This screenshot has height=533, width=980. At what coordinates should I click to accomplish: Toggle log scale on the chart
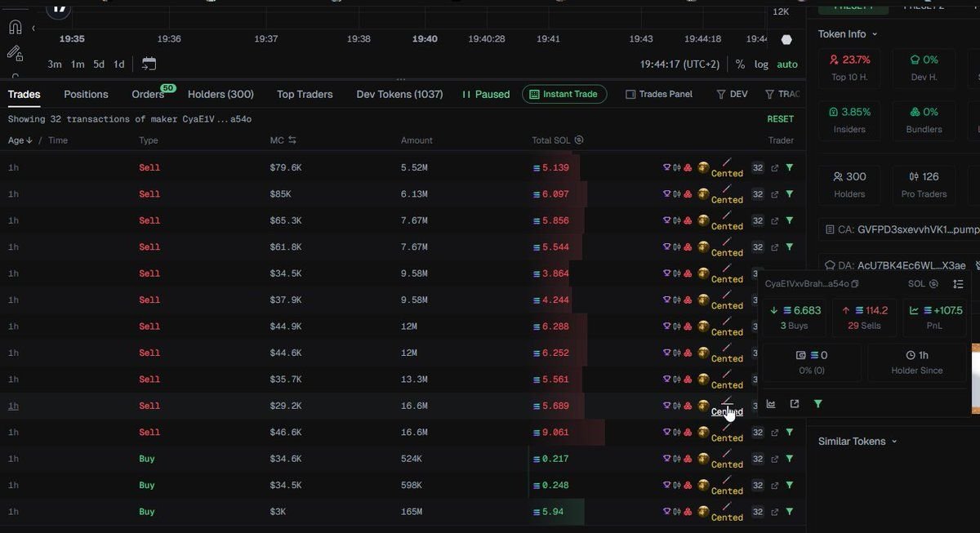[761, 64]
